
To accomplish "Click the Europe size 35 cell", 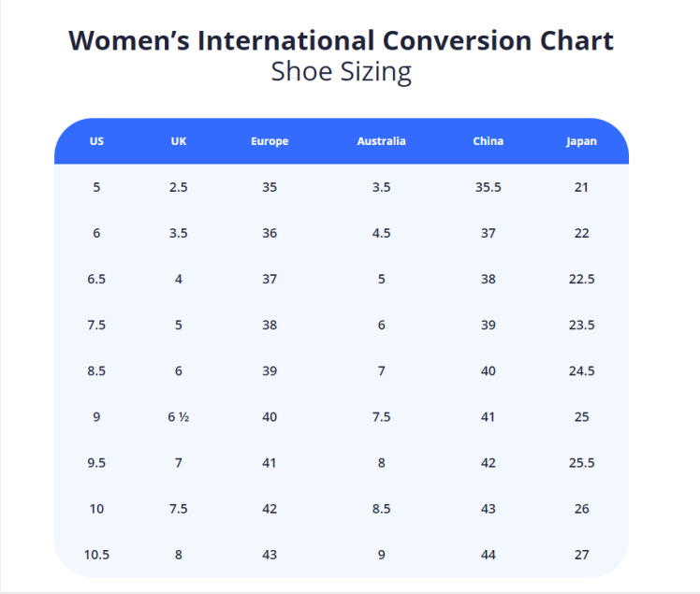I will (x=270, y=187).
